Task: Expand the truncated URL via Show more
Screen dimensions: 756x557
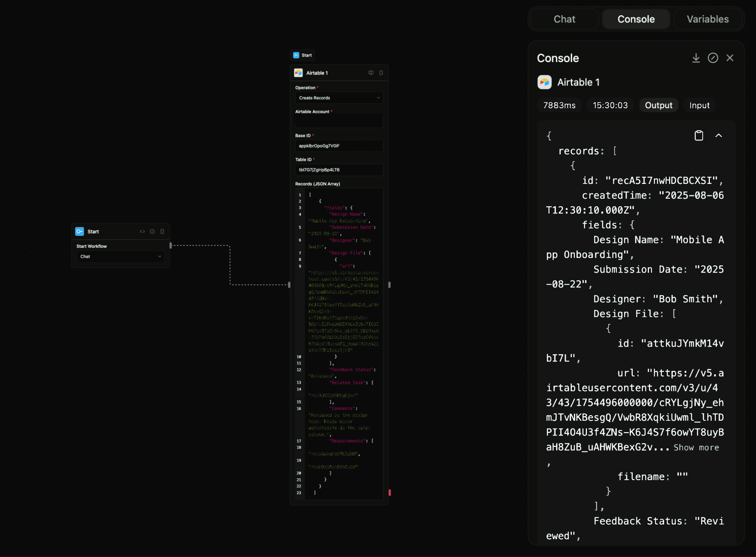Action: coord(696,448)
